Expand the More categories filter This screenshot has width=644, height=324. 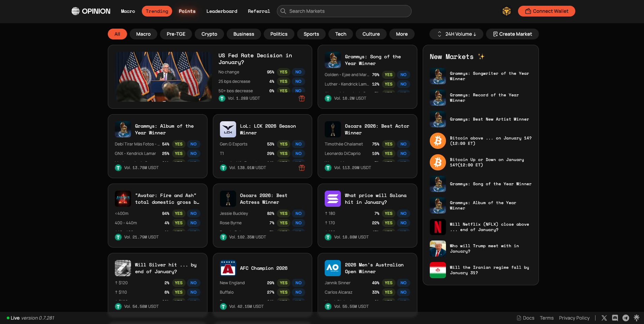click(x=402, y=34)
